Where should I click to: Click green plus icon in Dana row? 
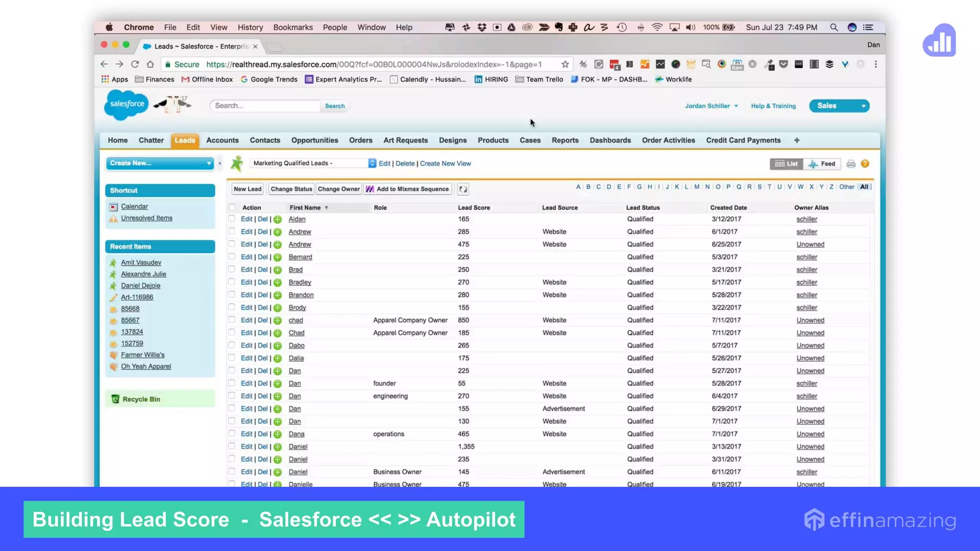click(278, 434)
